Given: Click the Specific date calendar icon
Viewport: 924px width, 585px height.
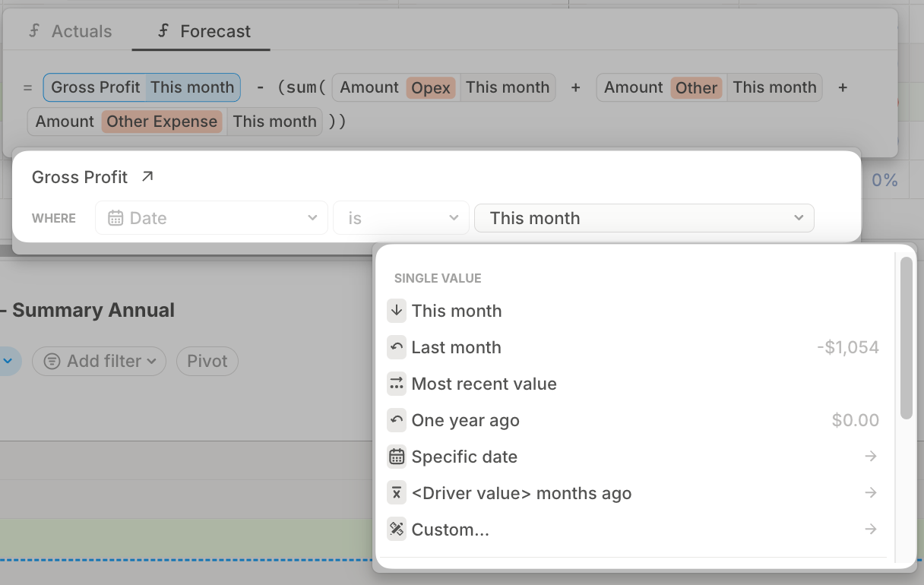Looking at the screenshot, I should click(x=397, y=457).
